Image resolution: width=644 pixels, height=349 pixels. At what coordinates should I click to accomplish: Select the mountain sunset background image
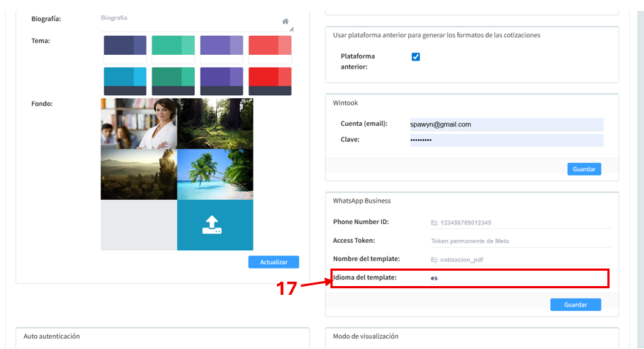point(138,174)
